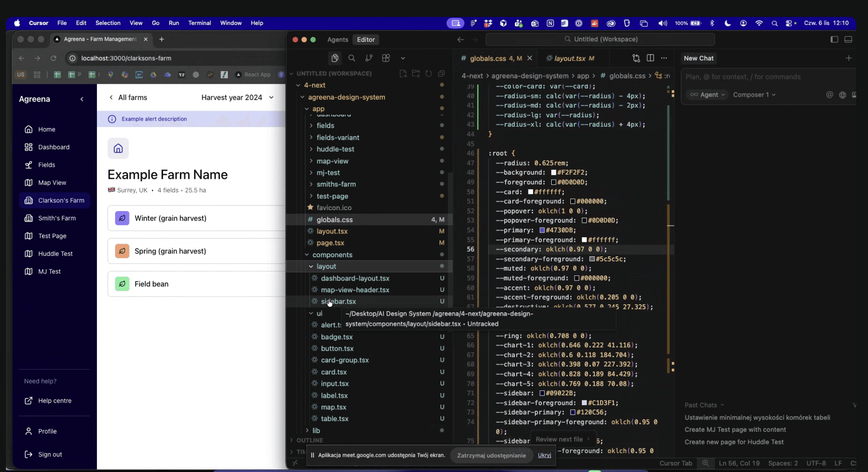Click the Dashboard sidebar icon
Image resolution: width=868 pixels, height=472 pixels.
click(28, 147)
